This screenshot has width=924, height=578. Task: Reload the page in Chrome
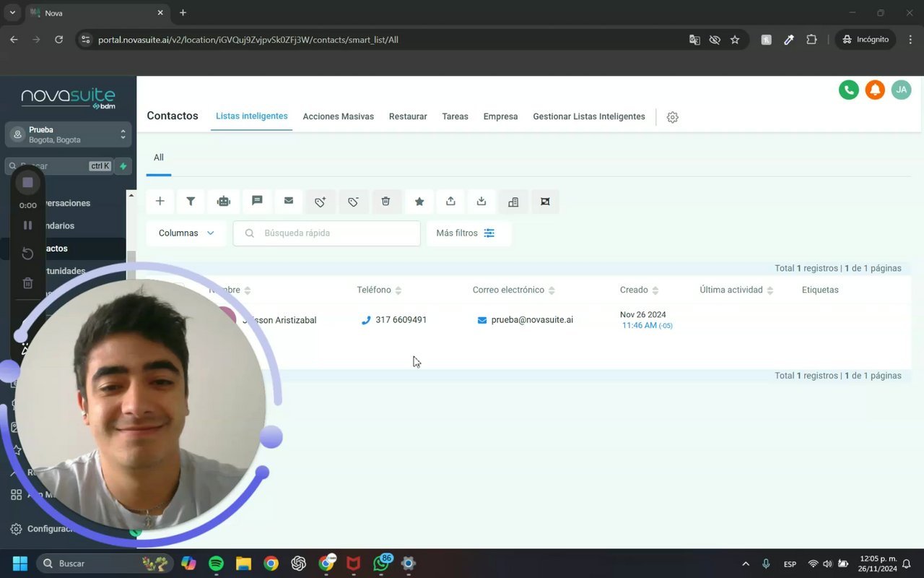(x=58, y=40)
